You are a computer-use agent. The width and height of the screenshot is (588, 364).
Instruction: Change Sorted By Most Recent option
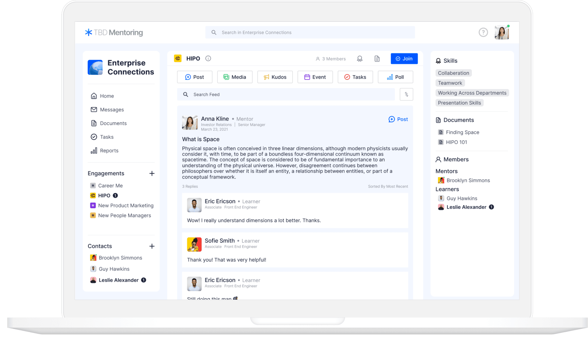pyautogui.click(x=388, y=186)
